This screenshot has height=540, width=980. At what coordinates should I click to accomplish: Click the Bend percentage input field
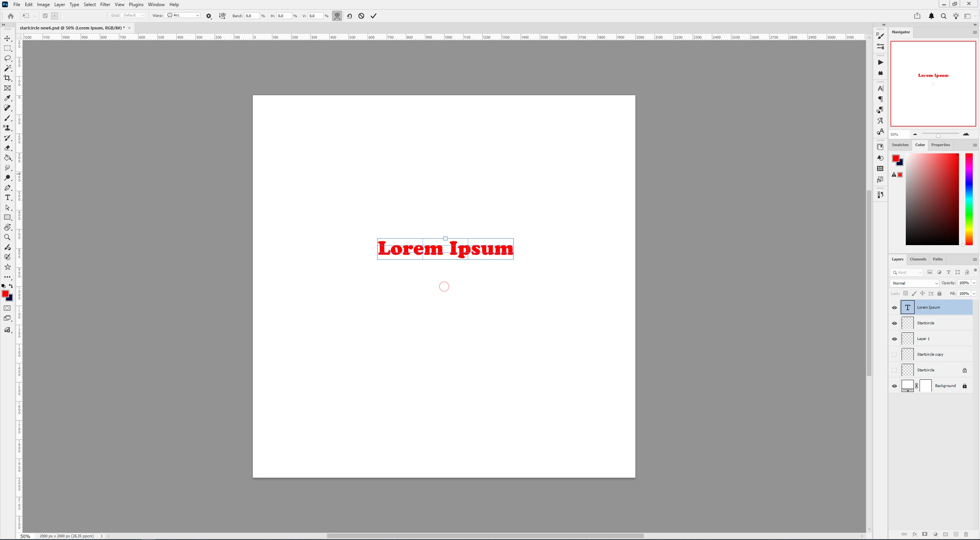251,16
